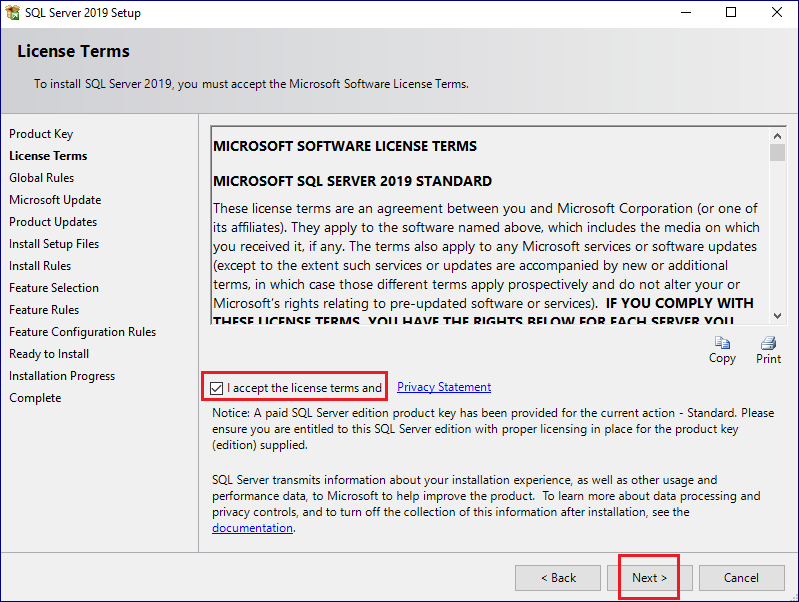Select the Product Updates step in sidebar
The width and height of the screenshot is (799, 602).
pos(53,222)
